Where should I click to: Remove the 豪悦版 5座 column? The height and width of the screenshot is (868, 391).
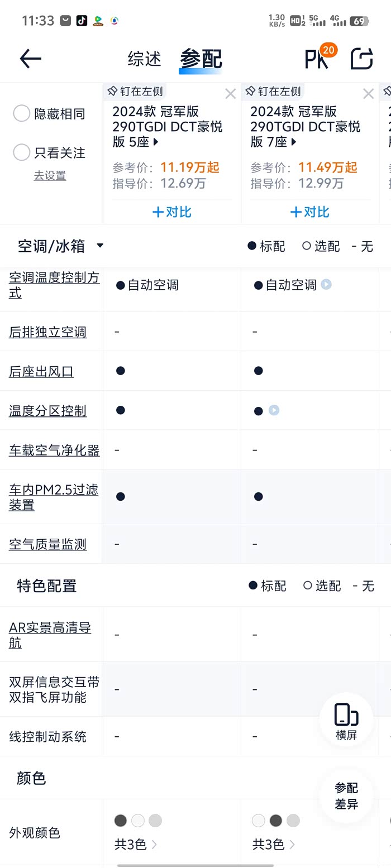pyautogui.click(x=230, y=94)
